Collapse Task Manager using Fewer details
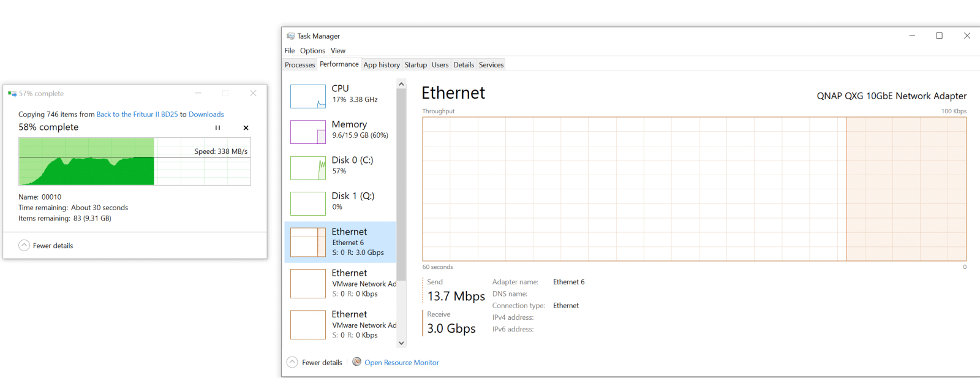This screenshot has width=980, height=378. coord(315,362)
